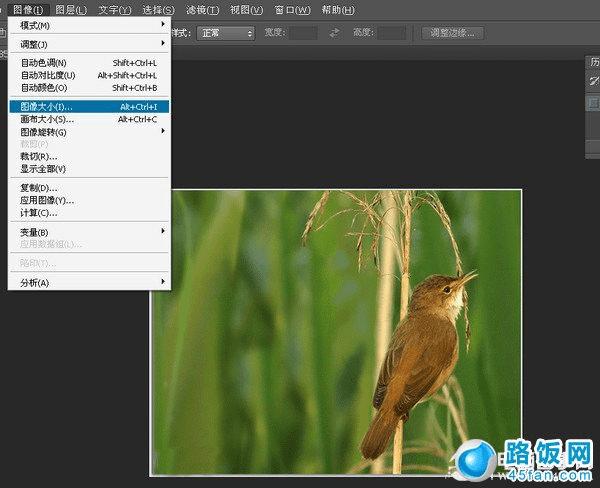The width and height of the screenshot is (600, 488).
Task: Click the 高度 (Height) input field
Action: 392,33
